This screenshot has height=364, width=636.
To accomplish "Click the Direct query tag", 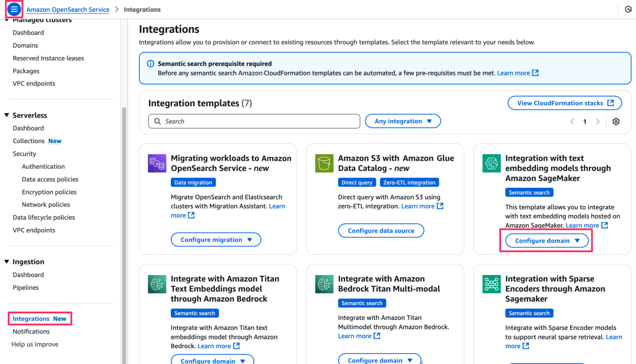I will click(x=357, y=183).
